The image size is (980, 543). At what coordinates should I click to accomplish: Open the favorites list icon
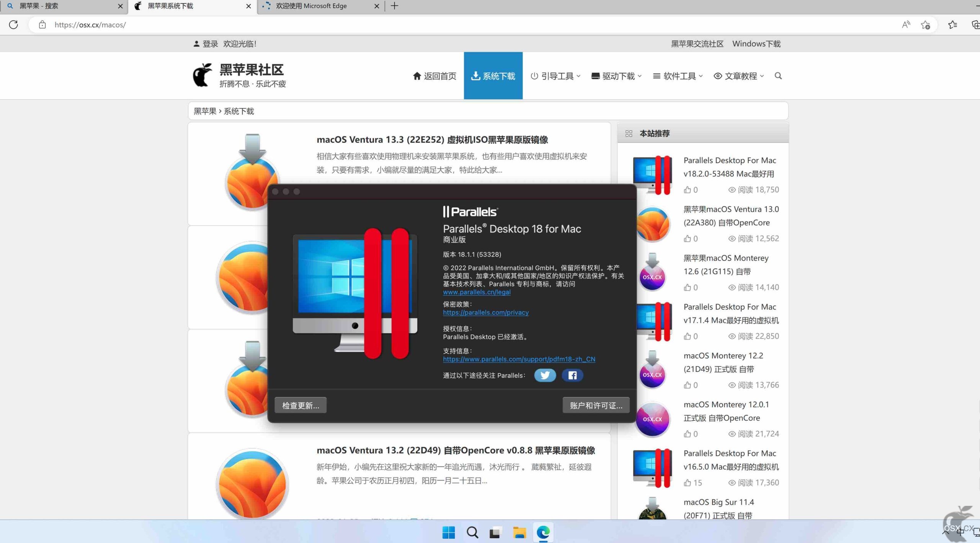tap(952, 25)
